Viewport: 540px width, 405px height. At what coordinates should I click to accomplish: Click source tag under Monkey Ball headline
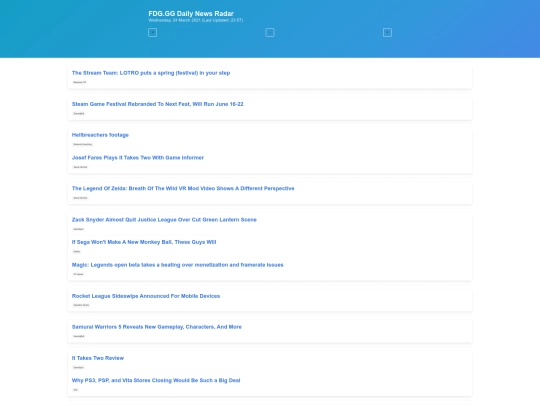[x=76, y=251]
